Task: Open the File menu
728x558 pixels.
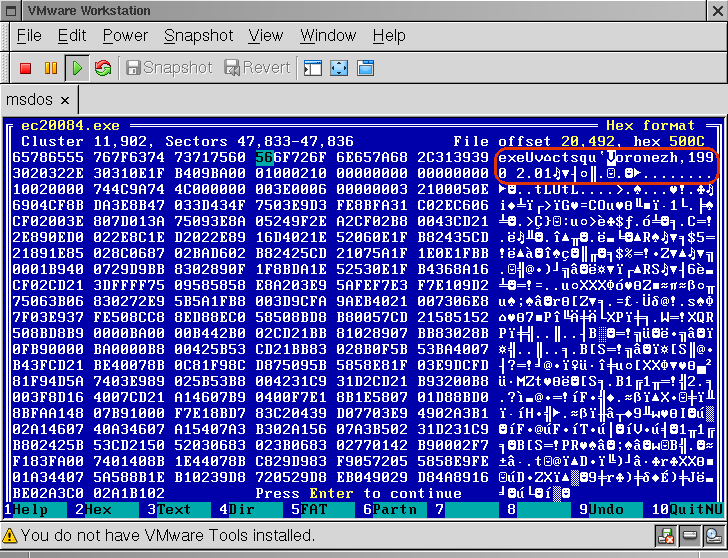Action: [29, 36]
